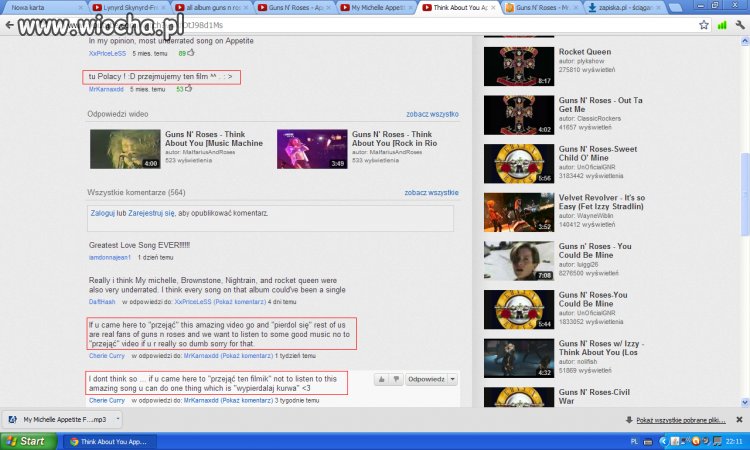Viewport: 750px width, 450px height.
Task: Click the scrollbar down arrow
Action: click(745, 402)
